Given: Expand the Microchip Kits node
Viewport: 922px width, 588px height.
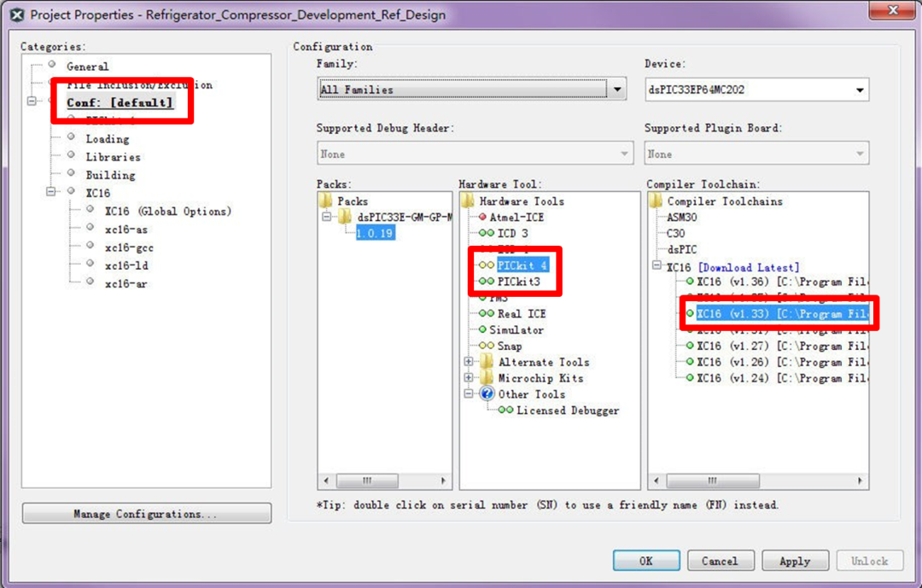Looking at the screenshot, I should point(469,377).
